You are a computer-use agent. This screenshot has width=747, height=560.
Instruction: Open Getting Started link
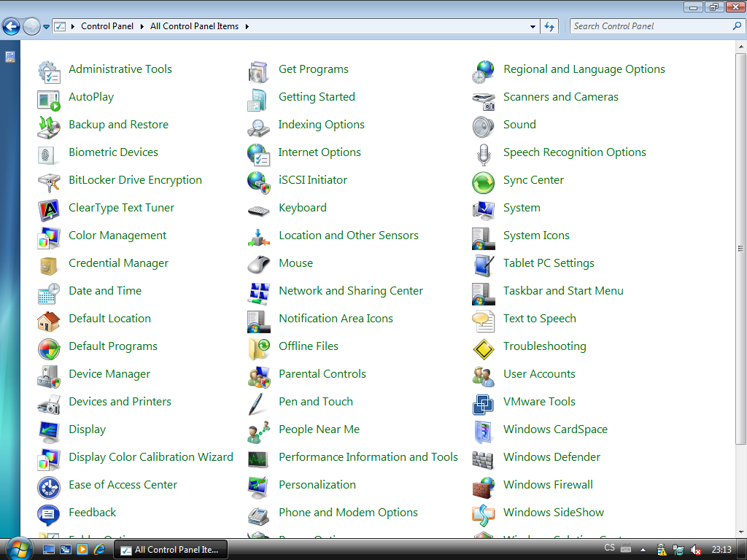[x=317, y=97]
